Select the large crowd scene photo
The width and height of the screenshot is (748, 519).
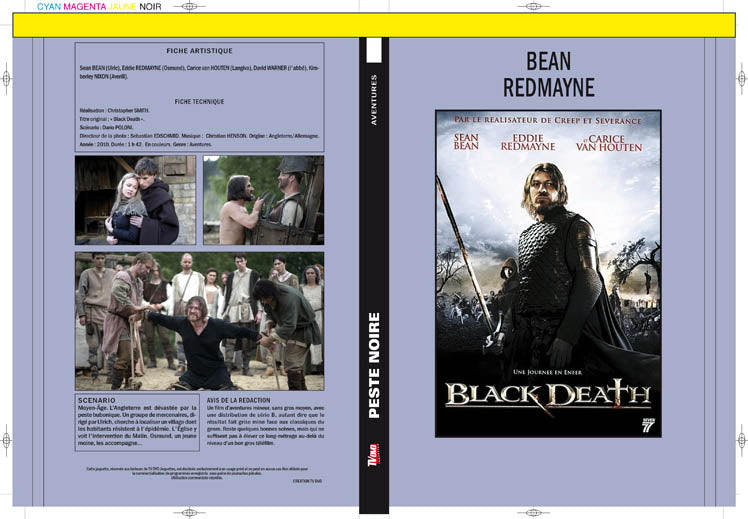point(200,321)
